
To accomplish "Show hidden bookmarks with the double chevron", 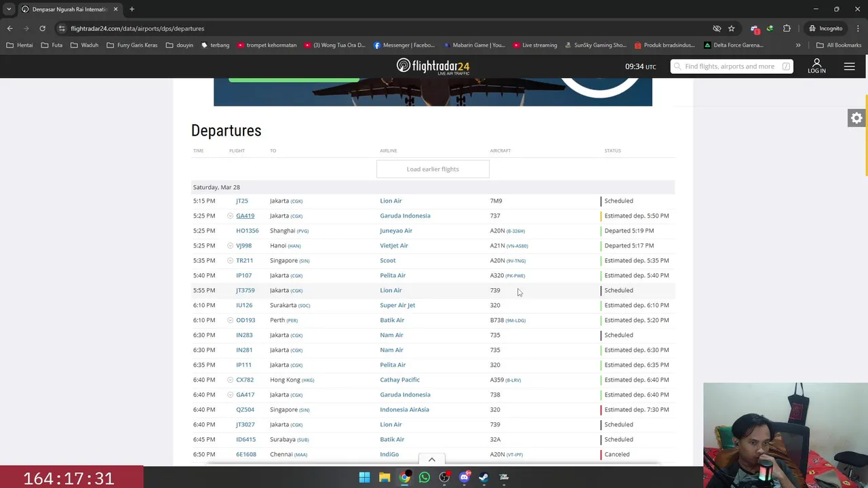I will coord(798,45).
